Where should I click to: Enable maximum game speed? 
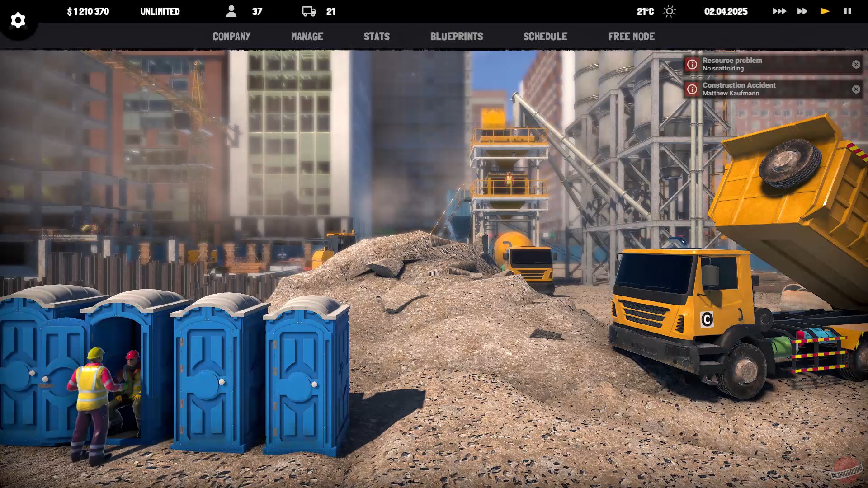(x=779, y=10)
